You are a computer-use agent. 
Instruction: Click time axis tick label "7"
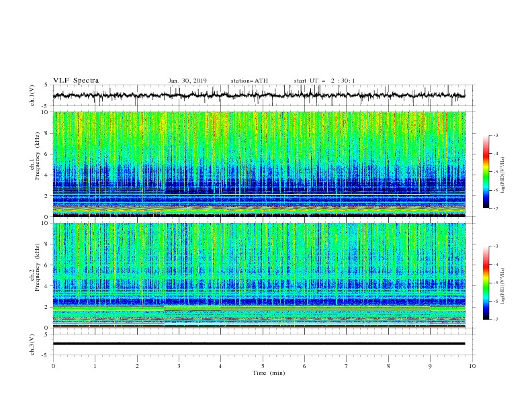coord(347,366)
